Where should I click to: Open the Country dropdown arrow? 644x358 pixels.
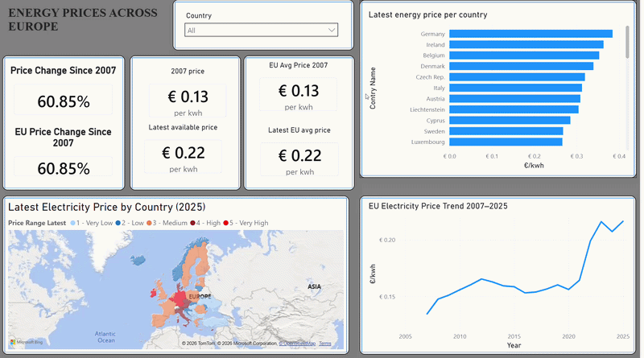coord(332,30)
